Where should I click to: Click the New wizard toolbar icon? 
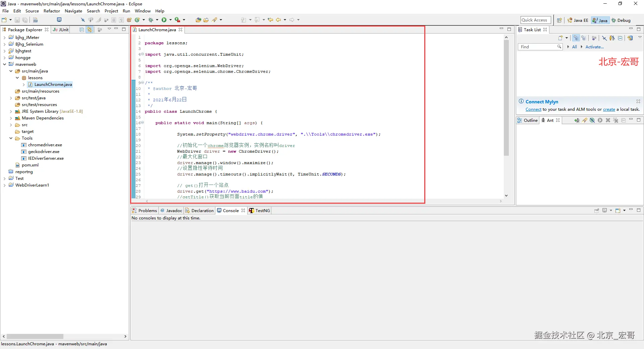[4, 20]
